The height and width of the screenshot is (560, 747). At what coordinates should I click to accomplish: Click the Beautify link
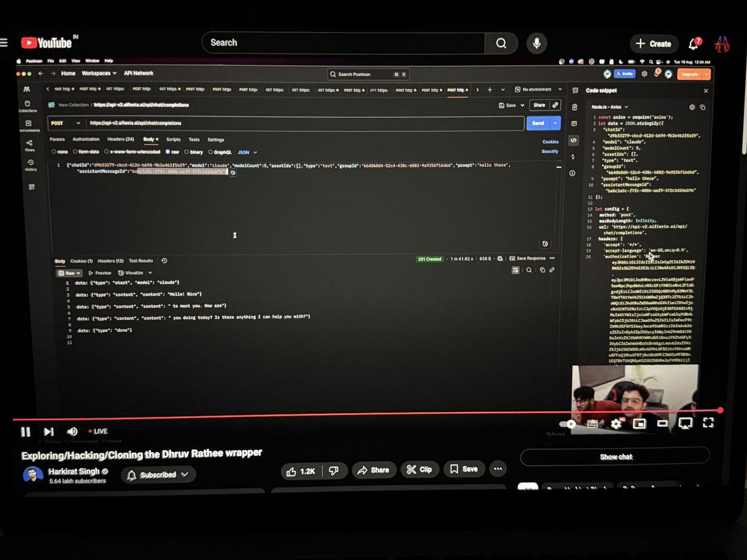[x=550, y=151]
